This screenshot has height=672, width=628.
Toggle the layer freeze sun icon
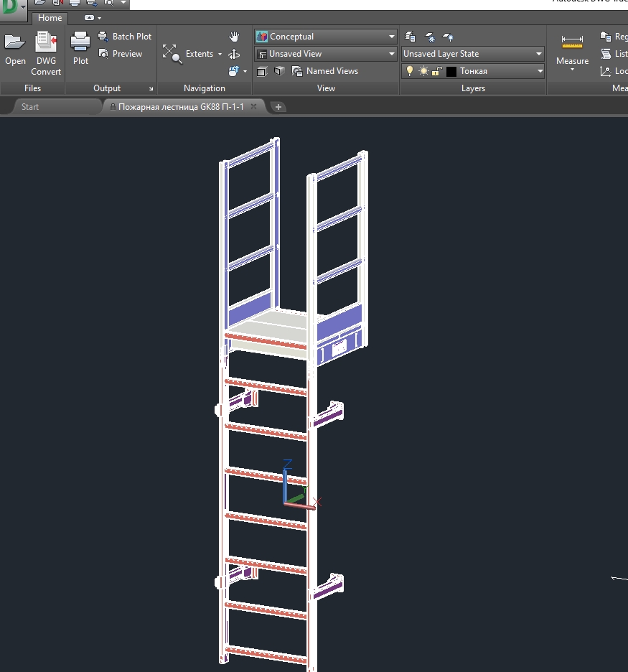click(423, 71)
